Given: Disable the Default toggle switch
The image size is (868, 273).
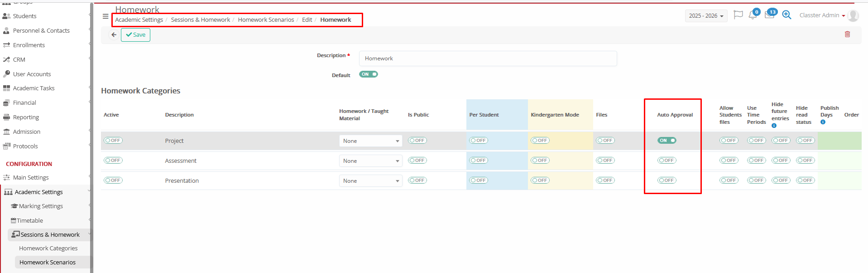Looking at the screenshot, I should click(x=368, y=74).
